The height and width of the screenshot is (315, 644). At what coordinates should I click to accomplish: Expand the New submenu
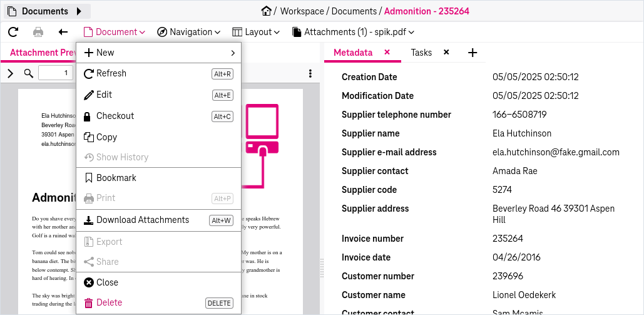click(x=158, y=53)
